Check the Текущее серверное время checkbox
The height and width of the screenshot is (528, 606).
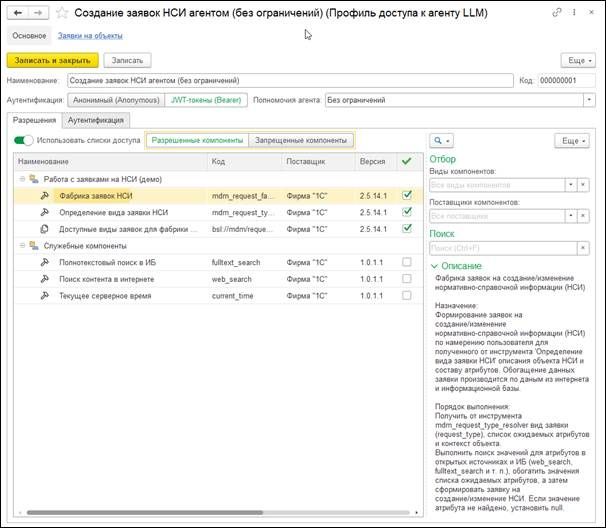(407, 295)
